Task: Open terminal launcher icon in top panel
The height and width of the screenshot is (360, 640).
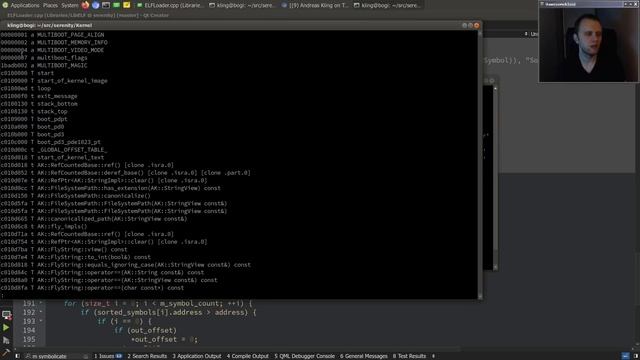Action: (x=106, y=5)
